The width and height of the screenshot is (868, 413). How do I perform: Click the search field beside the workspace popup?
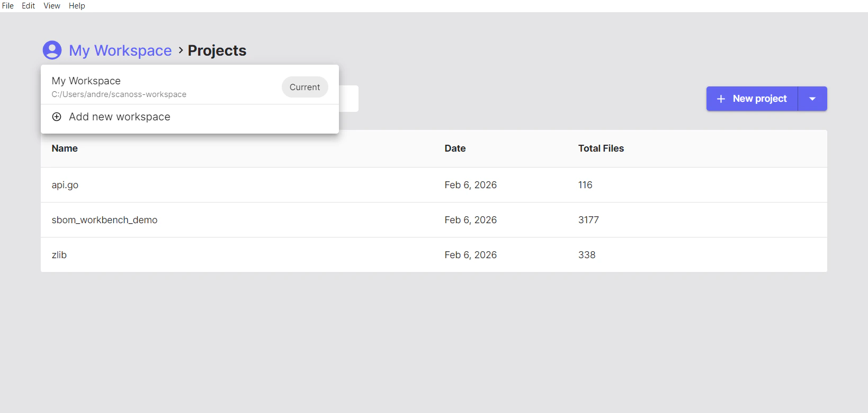[x=349, y=99]
